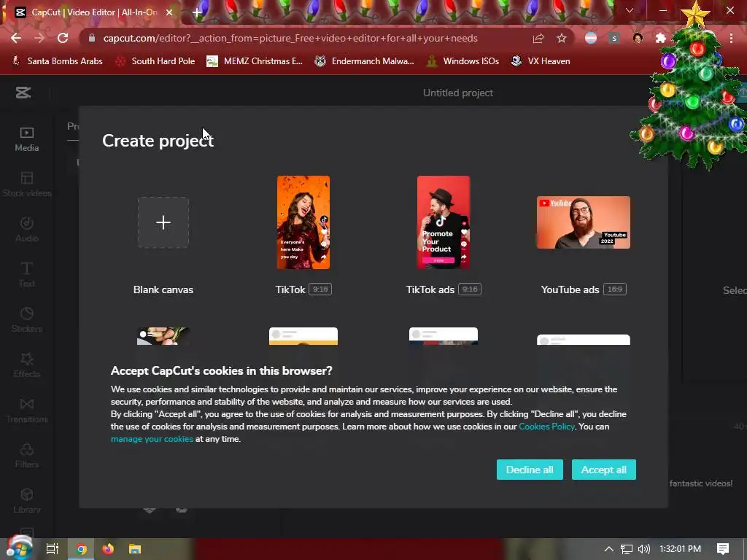Open the Stock videos sidebar panel
The width and height of the screenshot is (747, 560).
click(x=27, y=184)
